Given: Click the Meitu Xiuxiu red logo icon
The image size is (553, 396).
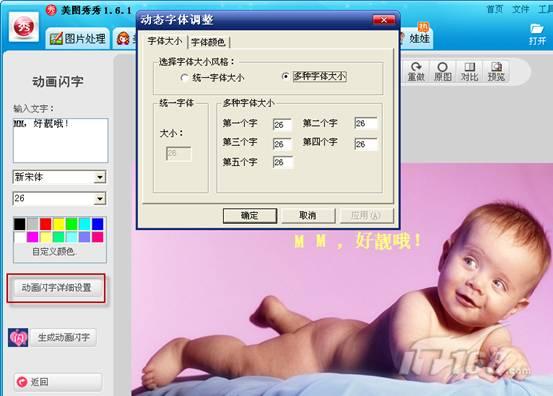Looking at the screenshot, I should click(24, 27).
